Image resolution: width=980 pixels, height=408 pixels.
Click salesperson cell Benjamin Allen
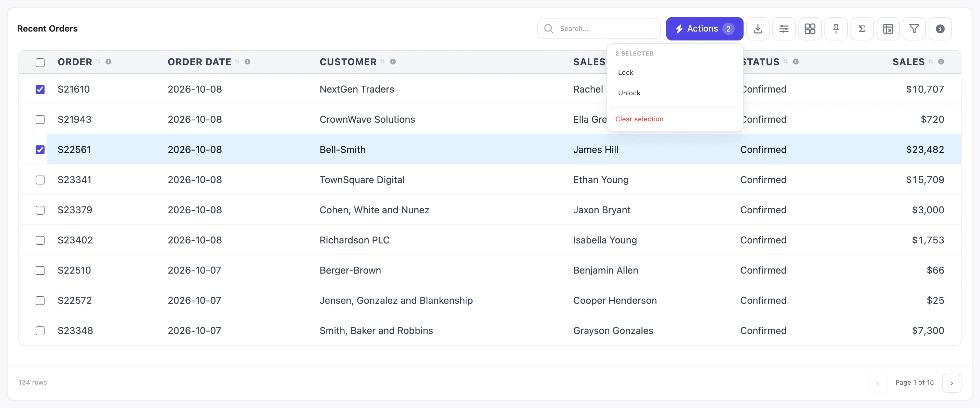tap(606, 270)
